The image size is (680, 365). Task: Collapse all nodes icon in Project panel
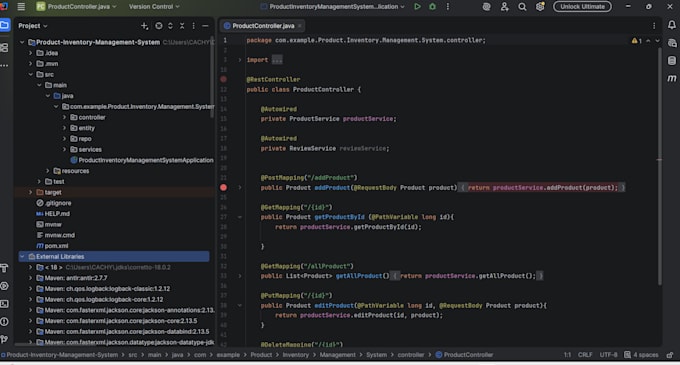182,26
